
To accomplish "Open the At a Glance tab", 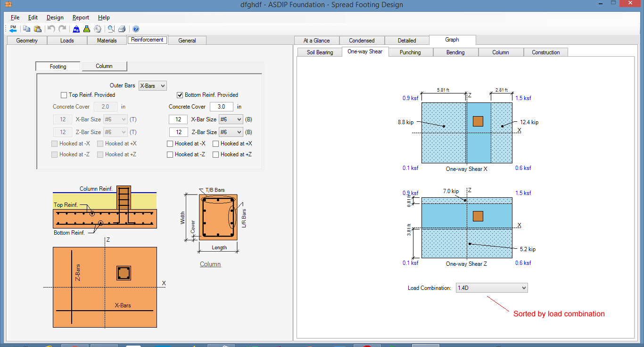I will pos(317,41).
